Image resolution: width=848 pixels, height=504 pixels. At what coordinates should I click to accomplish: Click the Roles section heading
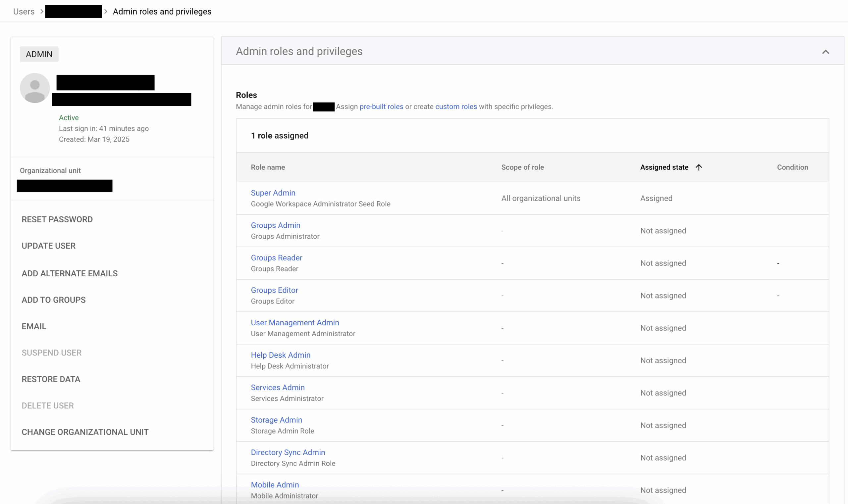246,95
